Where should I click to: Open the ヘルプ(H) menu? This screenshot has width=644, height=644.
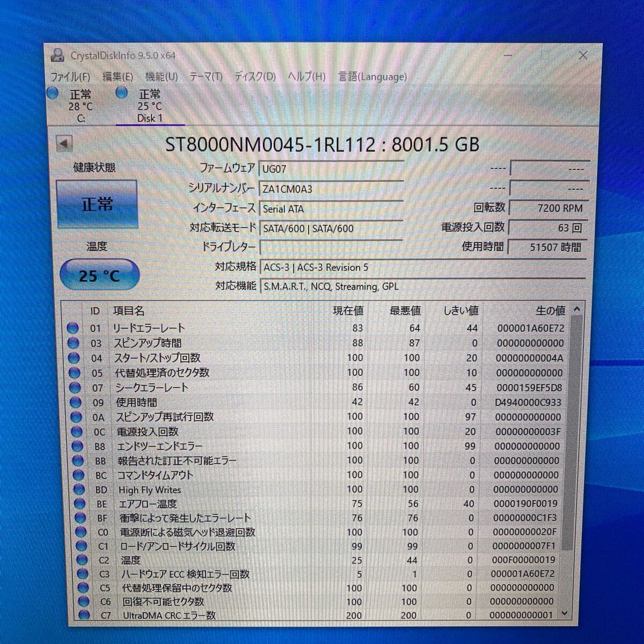pyautogui.click(x=306, y=76)
